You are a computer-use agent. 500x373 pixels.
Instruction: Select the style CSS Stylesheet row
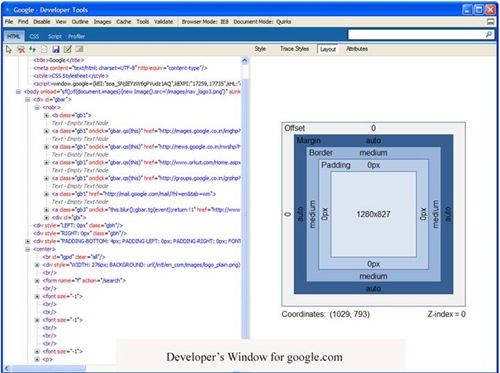click(x=71, y=76)
